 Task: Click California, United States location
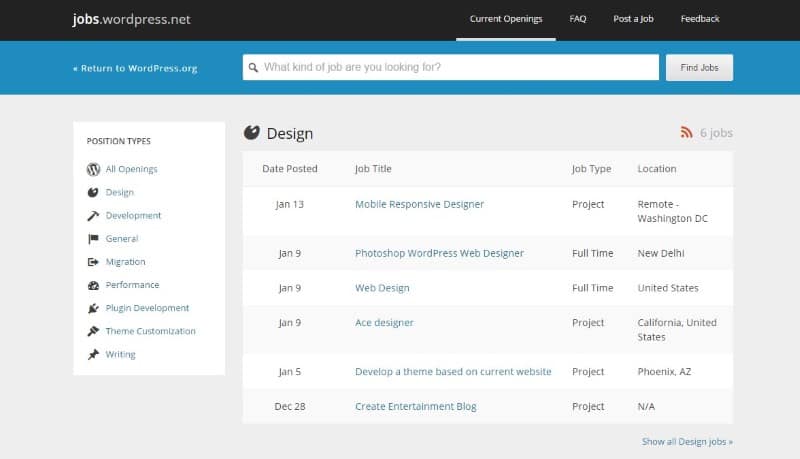(677, 329)
